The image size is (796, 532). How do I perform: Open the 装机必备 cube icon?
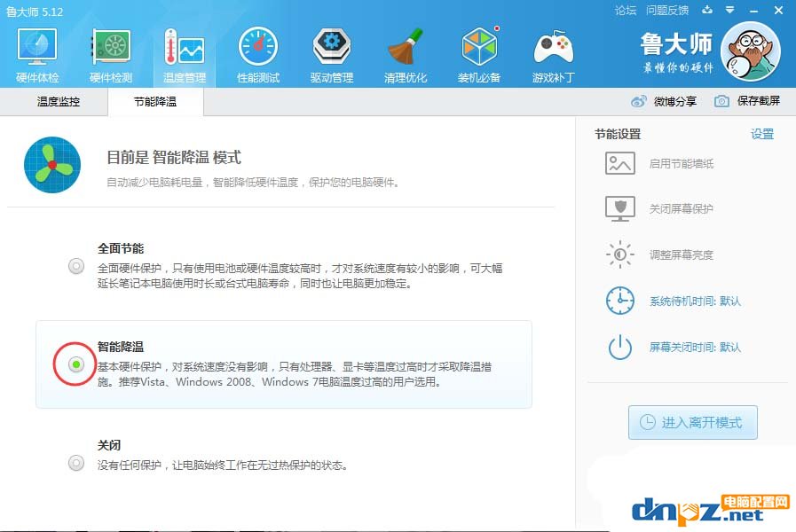479,47
